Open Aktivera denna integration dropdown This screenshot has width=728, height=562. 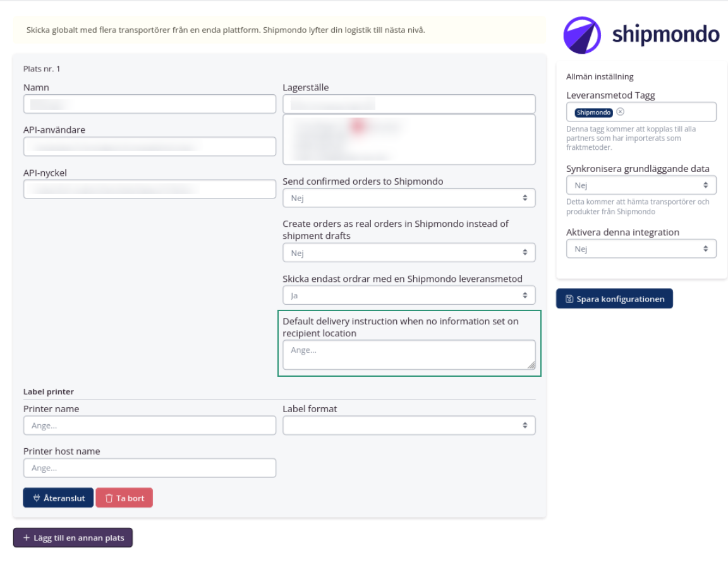point(641,249)
